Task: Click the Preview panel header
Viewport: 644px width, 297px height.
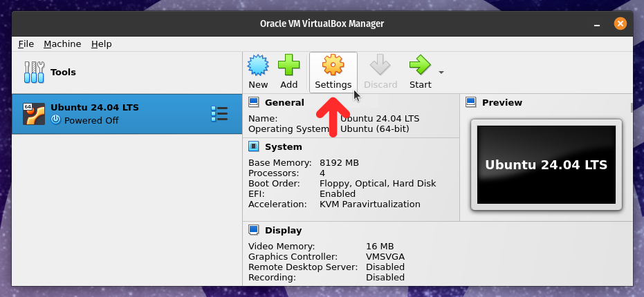Action: 502,102
